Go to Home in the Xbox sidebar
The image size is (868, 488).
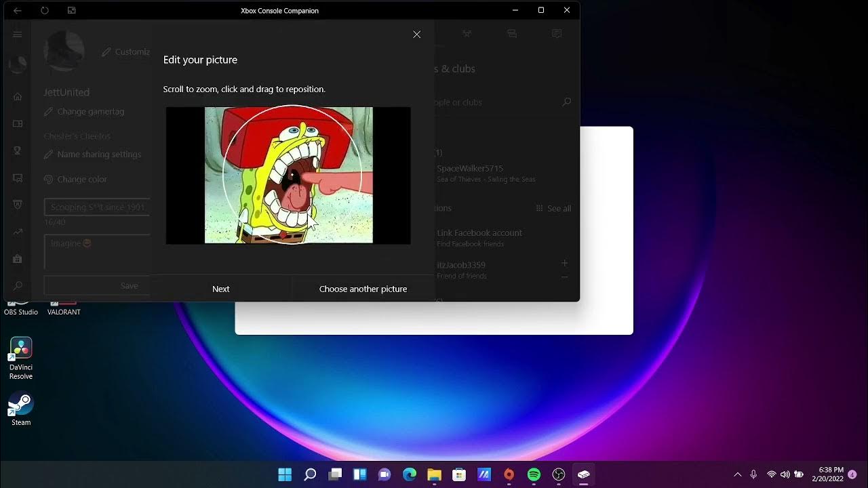[18, 97]
